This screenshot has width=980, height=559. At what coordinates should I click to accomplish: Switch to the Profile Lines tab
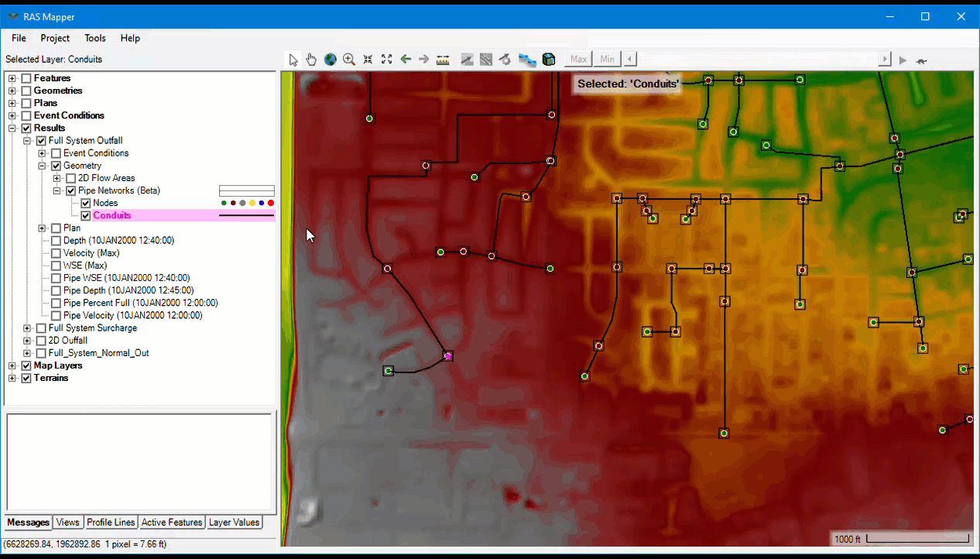coord(111,523)
